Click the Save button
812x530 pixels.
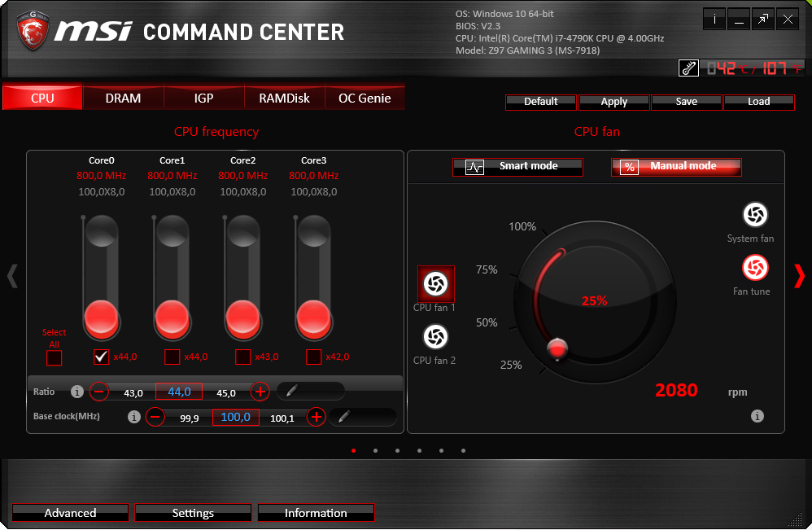(686, 102)
